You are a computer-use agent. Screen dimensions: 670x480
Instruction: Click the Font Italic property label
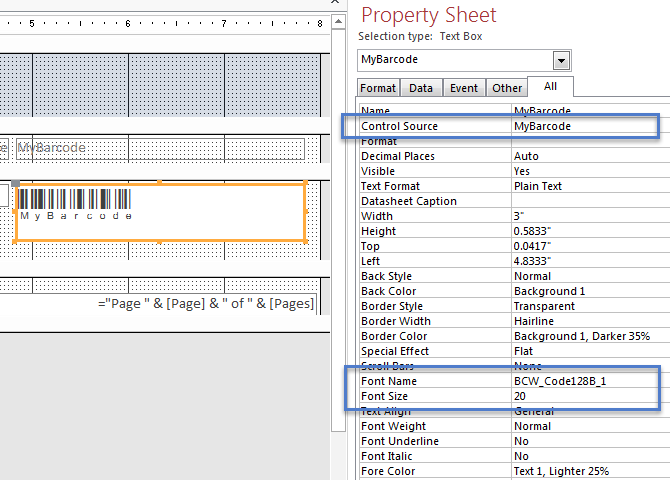(386, 456)
